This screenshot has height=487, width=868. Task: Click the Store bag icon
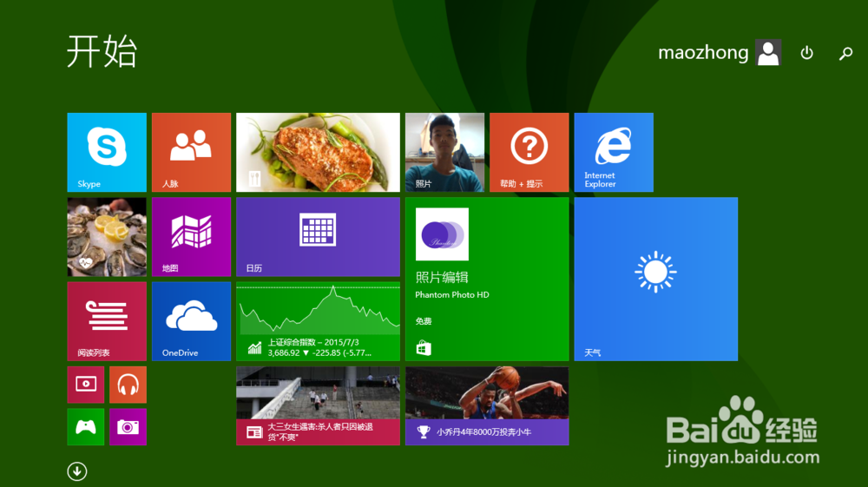pos(424,348)
